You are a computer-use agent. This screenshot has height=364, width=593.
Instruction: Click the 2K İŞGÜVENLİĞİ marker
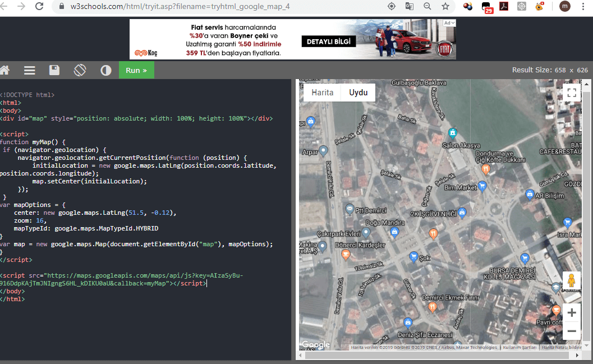pyautogui.click(x=462, y=213)
